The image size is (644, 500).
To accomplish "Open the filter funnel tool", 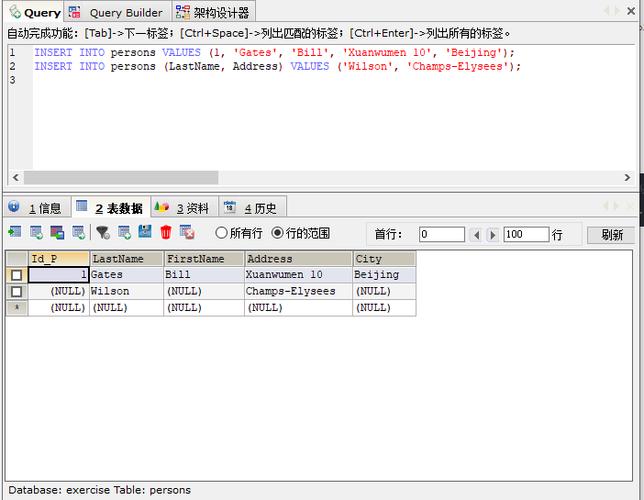I will click(x=103, y=232).
